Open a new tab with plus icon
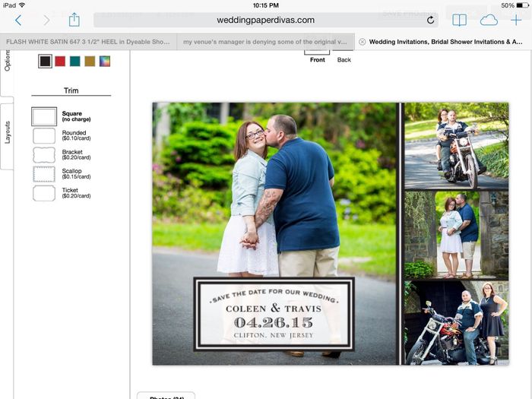 coord(517,21)
